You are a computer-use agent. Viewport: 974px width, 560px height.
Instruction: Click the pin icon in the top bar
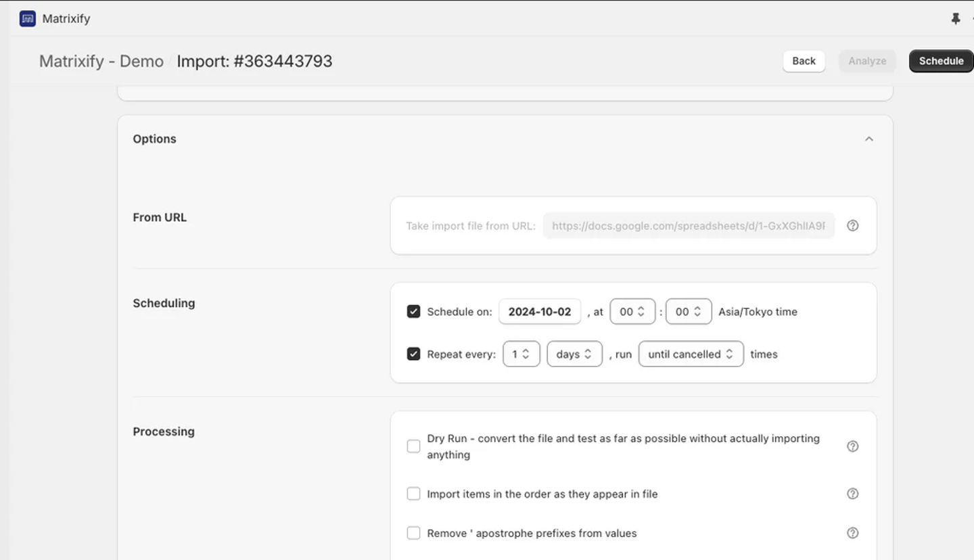coord(956,19)
